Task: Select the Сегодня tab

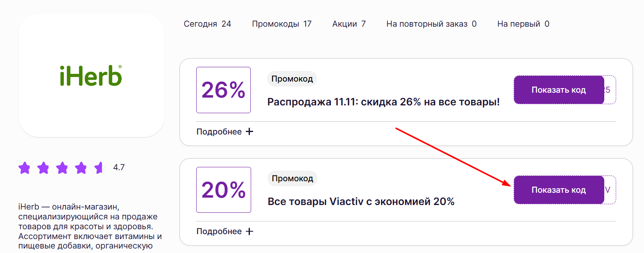Action: click(208, 23)
